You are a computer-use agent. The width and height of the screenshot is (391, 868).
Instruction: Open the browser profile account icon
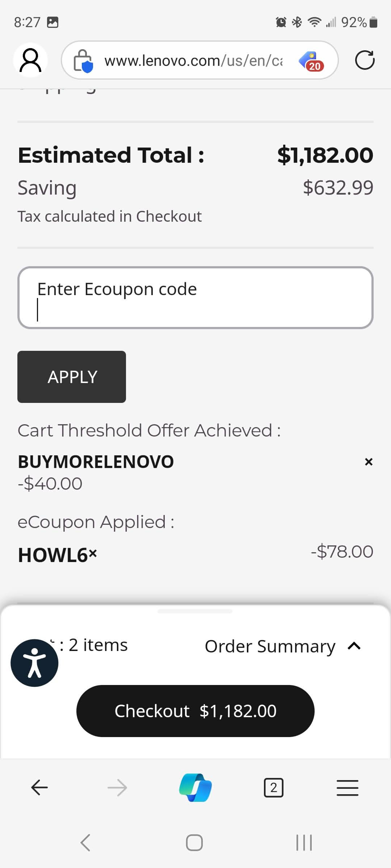(x=30, y=60)
